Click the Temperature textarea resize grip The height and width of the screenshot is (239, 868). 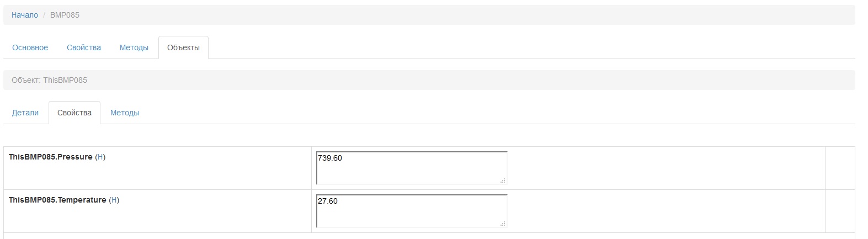click(x=503, y=224)
